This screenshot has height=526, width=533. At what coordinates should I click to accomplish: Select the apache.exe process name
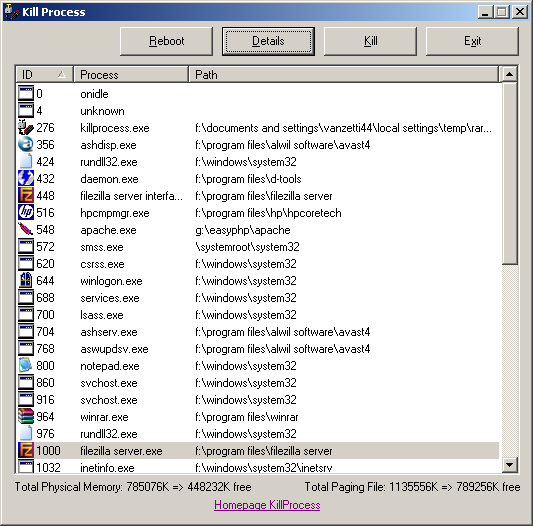click(108, 230)
